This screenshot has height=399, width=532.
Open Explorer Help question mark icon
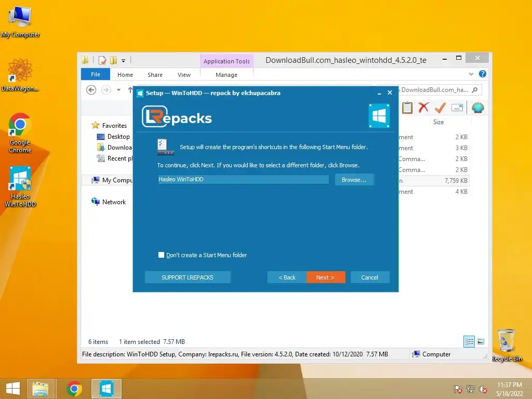pyautogui.click(x=483, y=74)
